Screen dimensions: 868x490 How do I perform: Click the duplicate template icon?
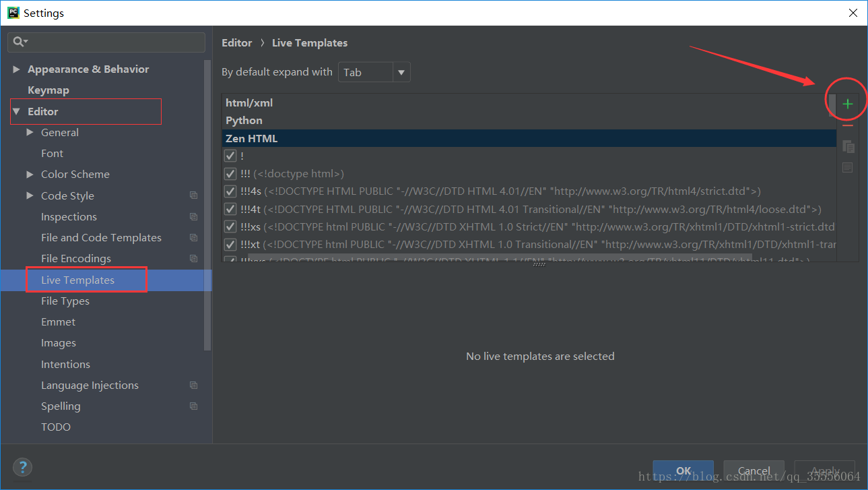[x=848, y=146]
